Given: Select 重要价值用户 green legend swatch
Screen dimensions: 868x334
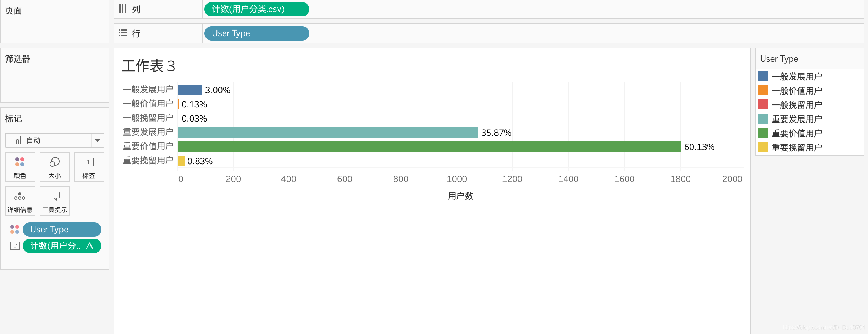Looking at the screenshot, I should click(763, 133).
